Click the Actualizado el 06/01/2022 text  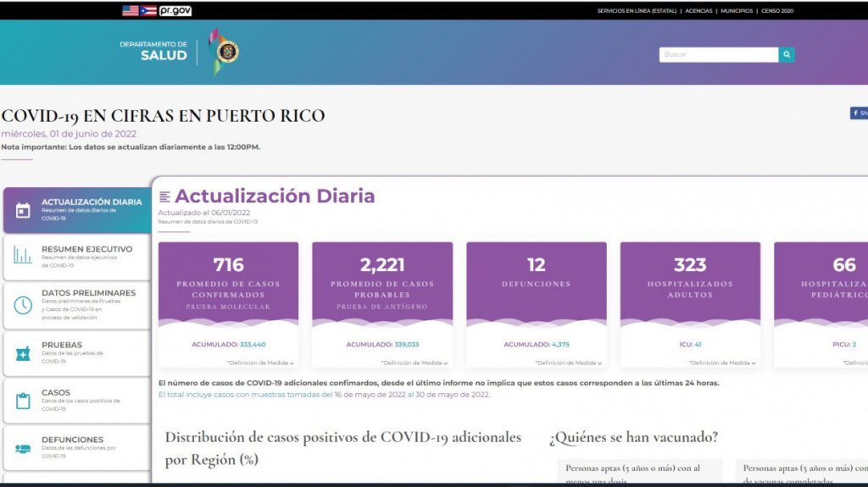[203, 213]
